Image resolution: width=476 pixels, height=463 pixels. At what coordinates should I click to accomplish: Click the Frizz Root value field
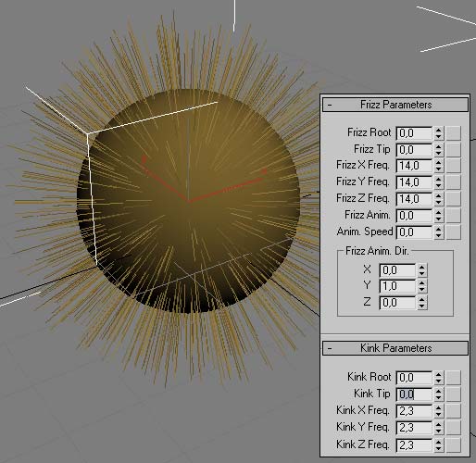tap(414, 133)
